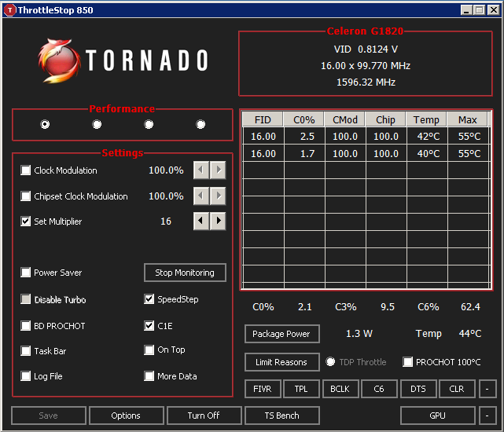Click the BCLK button

pos(340,389)
